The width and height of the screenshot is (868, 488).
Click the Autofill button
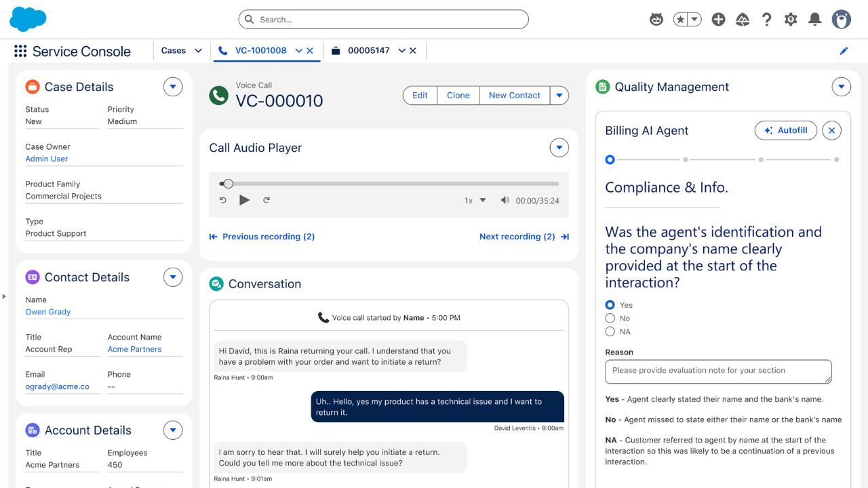point(786,131)
